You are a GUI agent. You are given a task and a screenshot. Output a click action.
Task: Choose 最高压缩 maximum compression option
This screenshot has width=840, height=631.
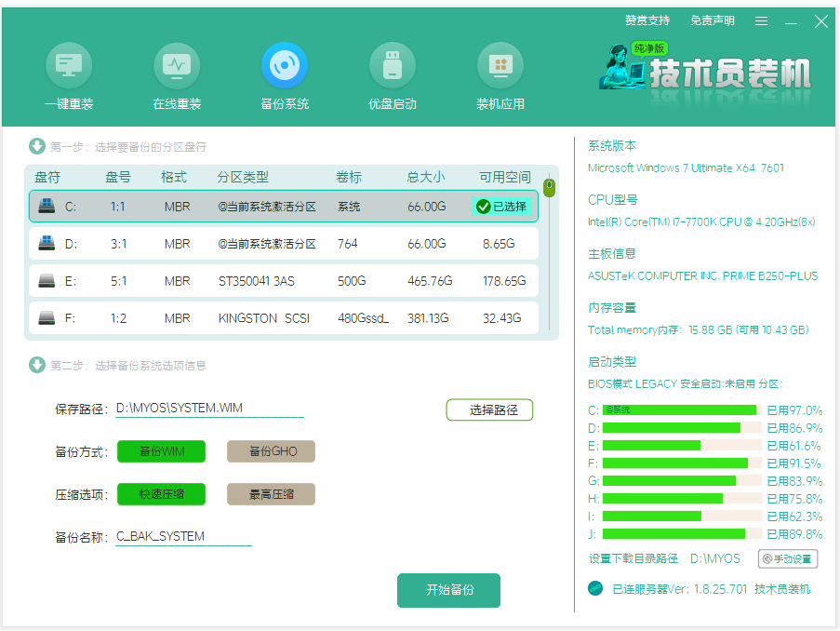tap(271, 494)
